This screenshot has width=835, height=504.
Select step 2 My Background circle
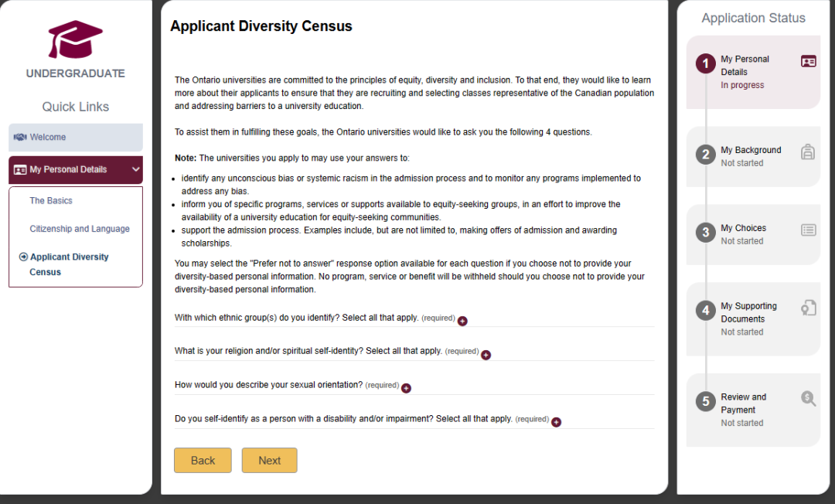click(x=706, y=155)
